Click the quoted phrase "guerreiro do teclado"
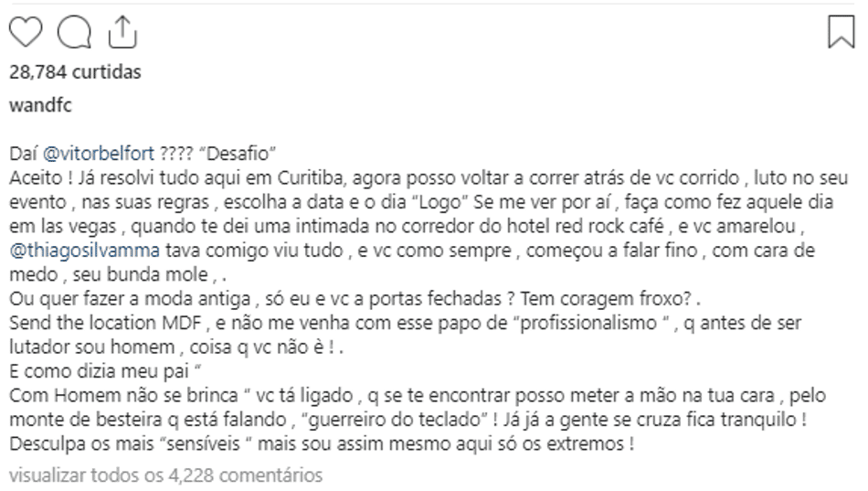The height and width of the screenshot is (491, 868). click(x=396, y=420)
